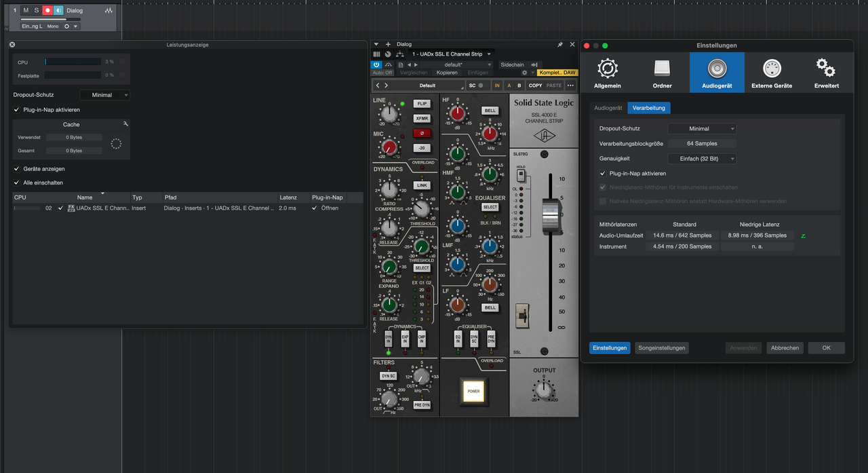Image resolution: width=868 pixels, height=473 pixels.
Task: Open Songeinstellungen in Einstellungen window
Action: click(662, 348)
